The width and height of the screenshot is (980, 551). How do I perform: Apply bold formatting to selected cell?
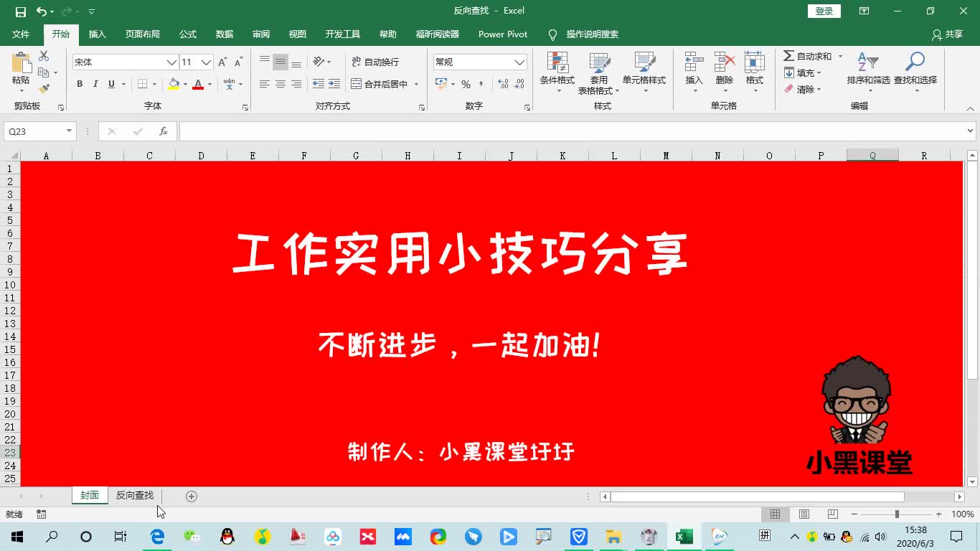tap(80, 84)
